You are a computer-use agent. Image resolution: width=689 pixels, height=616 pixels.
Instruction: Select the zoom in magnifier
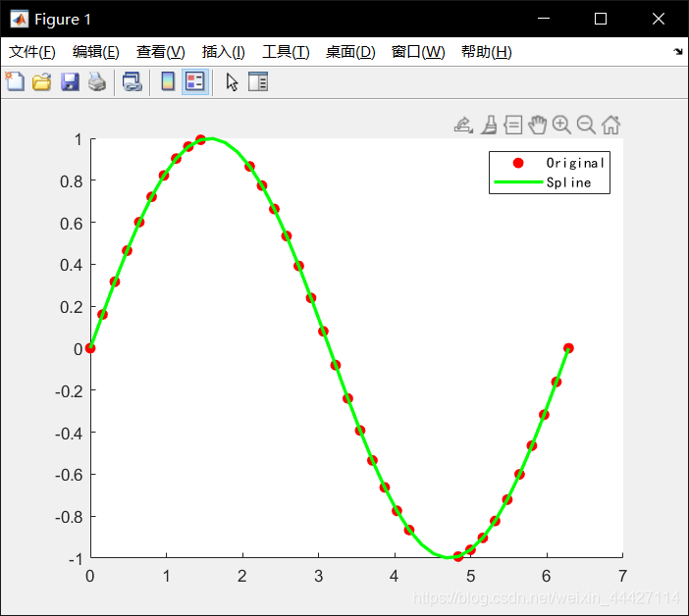(561, 126)
